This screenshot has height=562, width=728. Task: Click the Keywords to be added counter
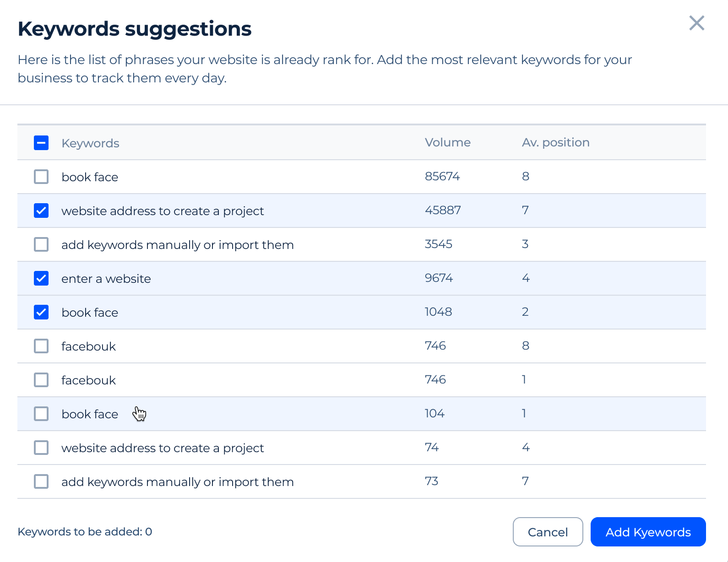tap(85, 532)
